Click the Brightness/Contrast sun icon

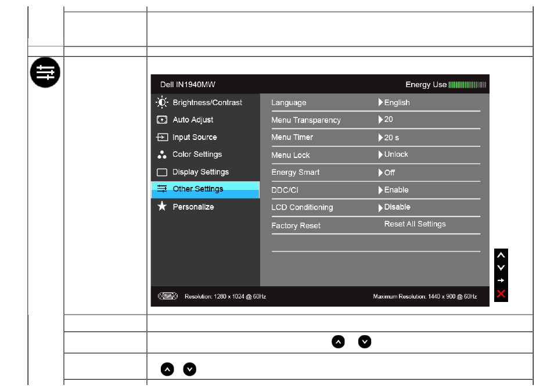click(x=162, y=103)
